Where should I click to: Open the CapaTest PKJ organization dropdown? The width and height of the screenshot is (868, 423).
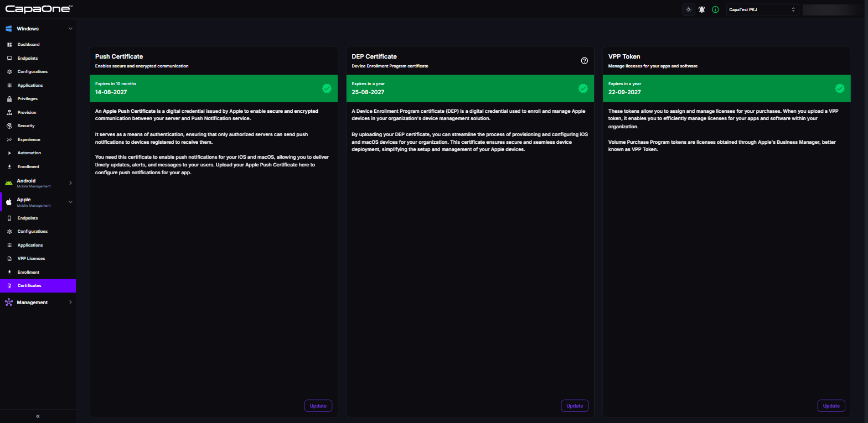coord(762,9)
